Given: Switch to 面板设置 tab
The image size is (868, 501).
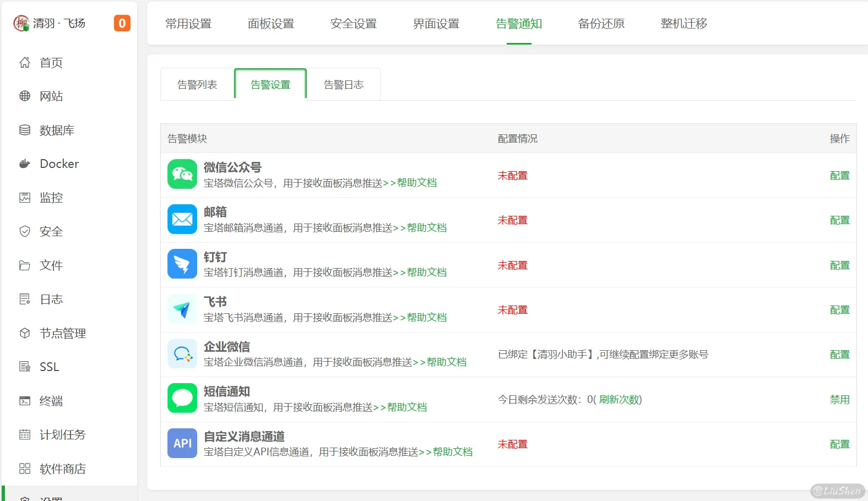Looking at the screenshot, I should [x=271, y=24].
